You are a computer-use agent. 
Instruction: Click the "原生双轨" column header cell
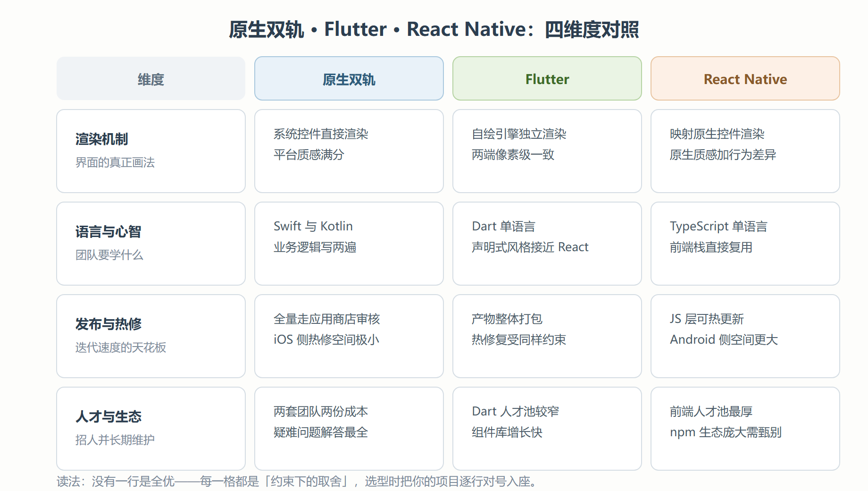click(x=349, y=78)
